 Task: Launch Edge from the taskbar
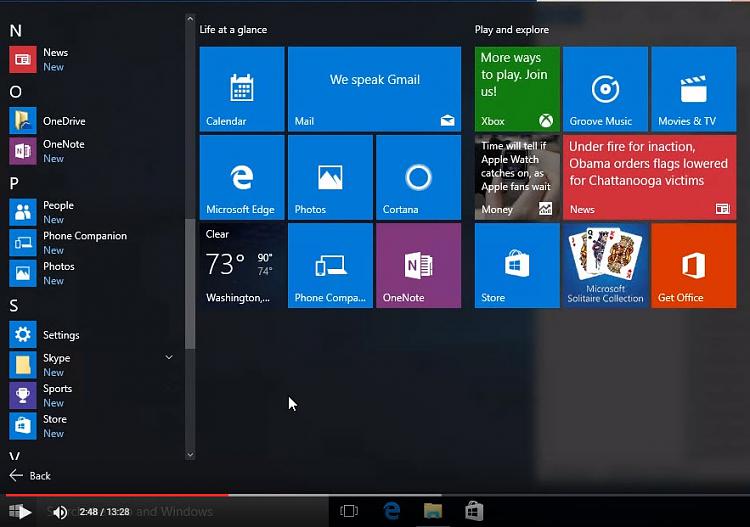(392, 511)
